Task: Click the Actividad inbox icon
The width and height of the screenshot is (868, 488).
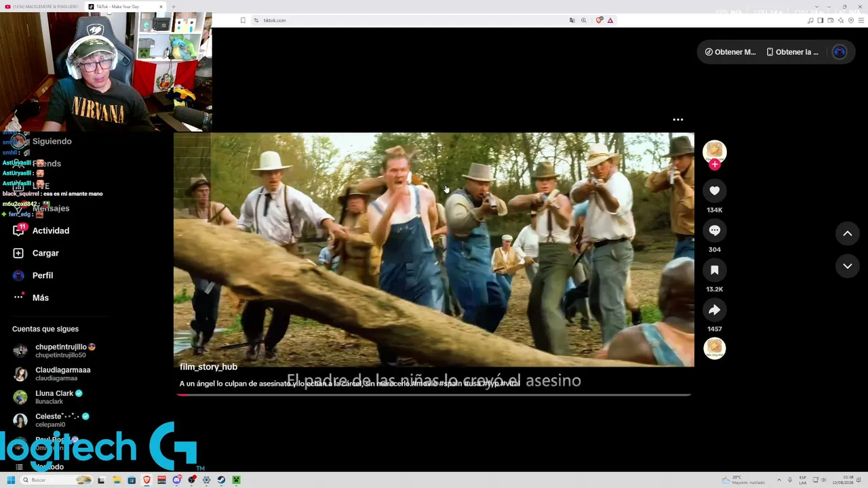Action: (x=18, y=230)
